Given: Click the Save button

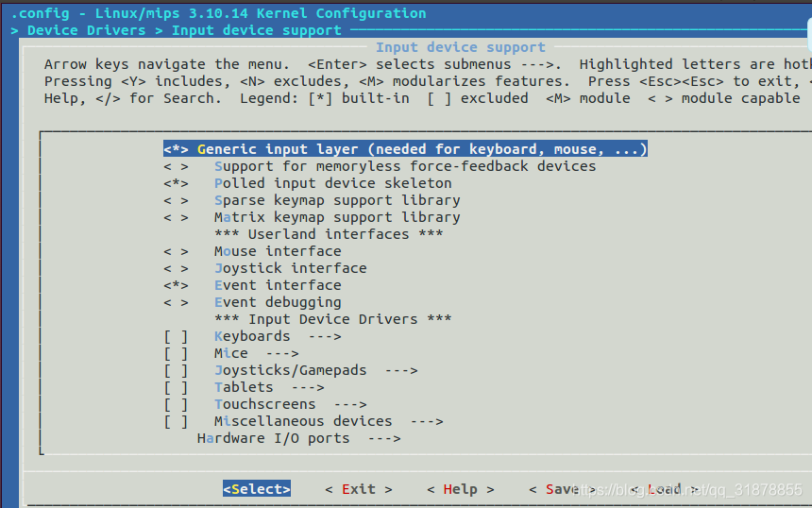Looking at the screenshot, I should tap(562, 489).
